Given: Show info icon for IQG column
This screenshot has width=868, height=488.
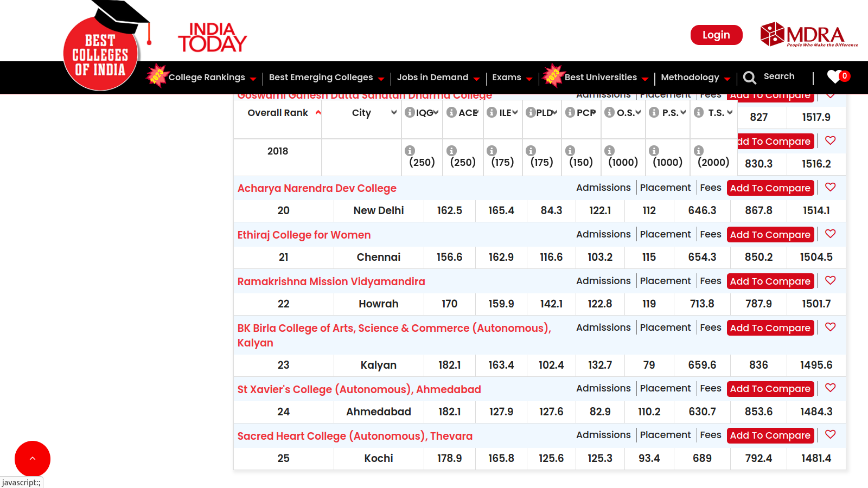Looking at the screenshot, I should pos(410,112).
